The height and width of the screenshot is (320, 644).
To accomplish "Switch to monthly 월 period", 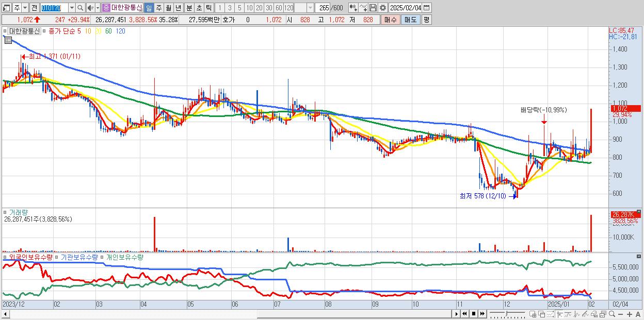I will (x=168, y=8).
